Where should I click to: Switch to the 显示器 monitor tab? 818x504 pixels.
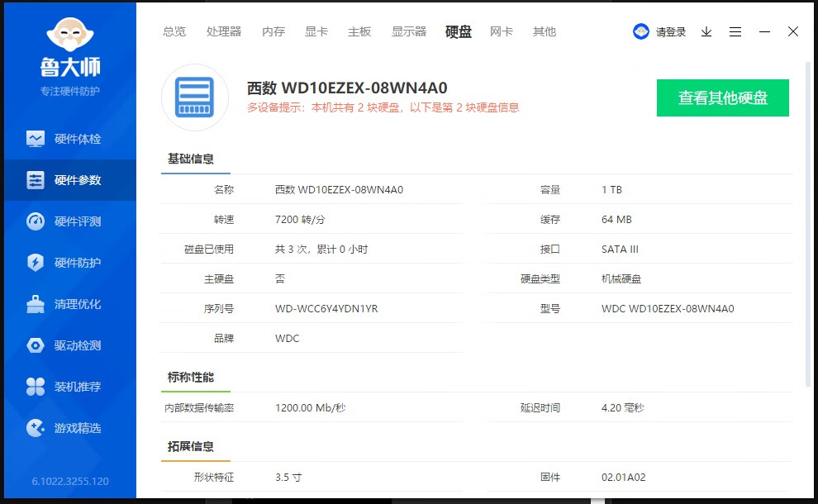point(408,31)
